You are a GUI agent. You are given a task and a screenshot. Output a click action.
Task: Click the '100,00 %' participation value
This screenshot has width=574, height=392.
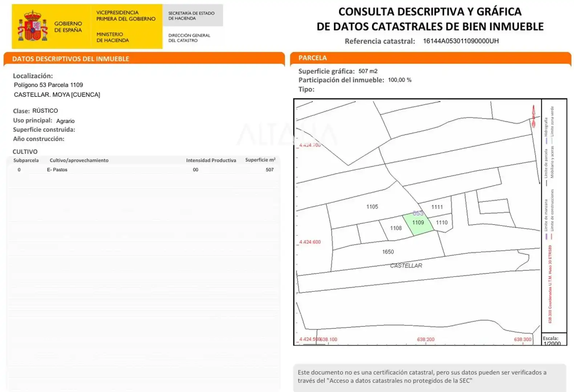click(400, 80)
